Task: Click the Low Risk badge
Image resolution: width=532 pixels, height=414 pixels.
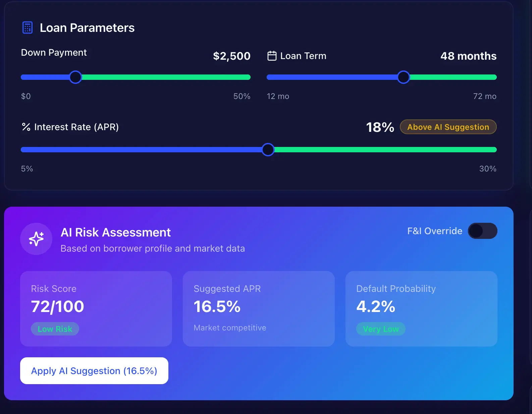Action: [x=55, y=329]
